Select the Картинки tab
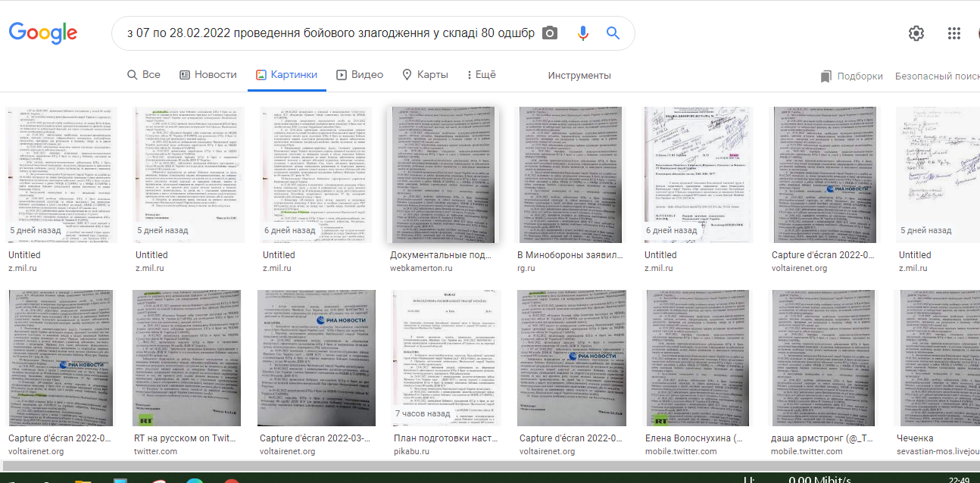The image size is (980, 483). coord(286,75)
